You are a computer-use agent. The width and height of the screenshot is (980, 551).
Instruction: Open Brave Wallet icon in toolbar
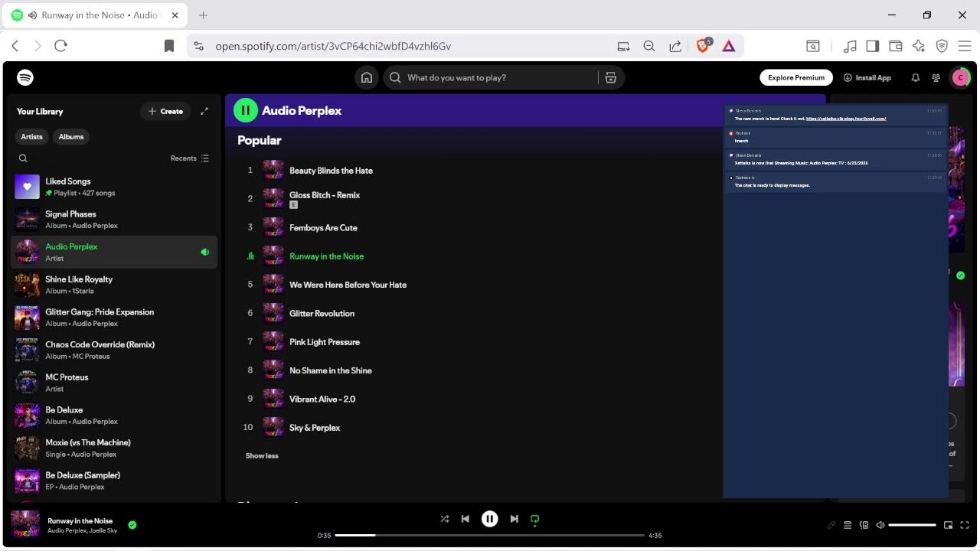pyautogui.click(x=895, y=46)
